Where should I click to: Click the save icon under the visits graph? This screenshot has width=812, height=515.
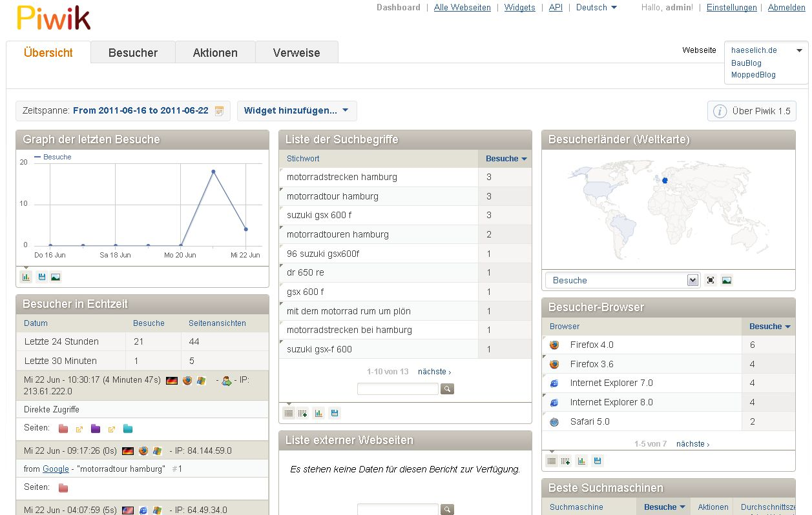pos(42,278)
